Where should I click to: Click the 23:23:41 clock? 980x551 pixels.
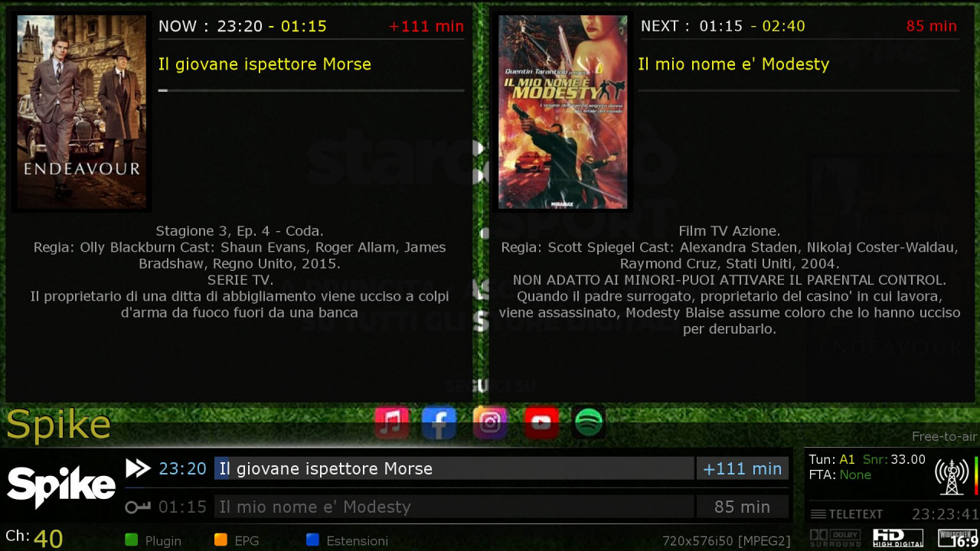pyautogui.click(x=945, y=514)
